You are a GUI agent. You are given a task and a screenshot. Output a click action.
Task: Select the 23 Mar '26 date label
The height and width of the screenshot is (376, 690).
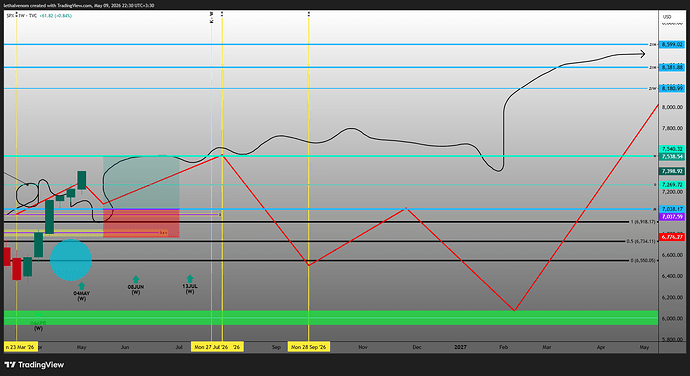click(20, 347)
